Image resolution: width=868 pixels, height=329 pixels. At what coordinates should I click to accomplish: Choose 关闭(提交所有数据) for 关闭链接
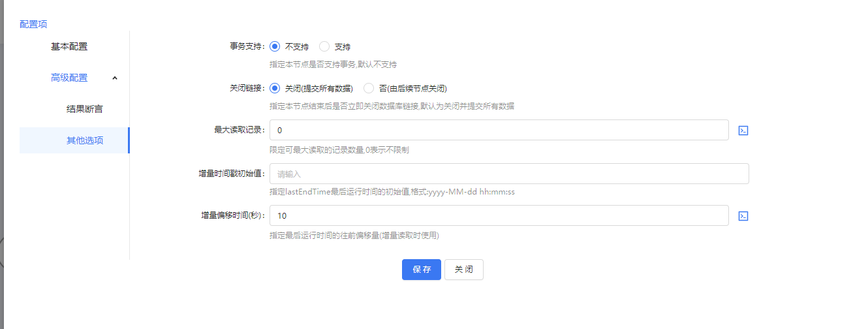coord(275,89)
